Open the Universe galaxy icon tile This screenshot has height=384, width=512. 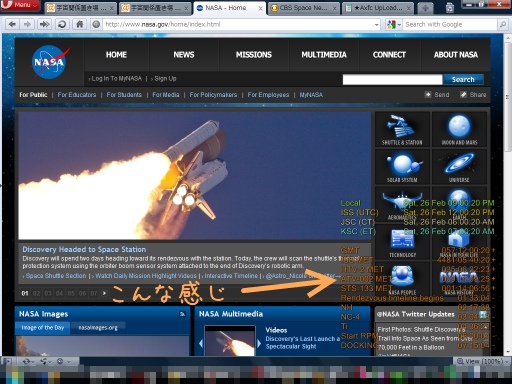(x=459, y=167)
